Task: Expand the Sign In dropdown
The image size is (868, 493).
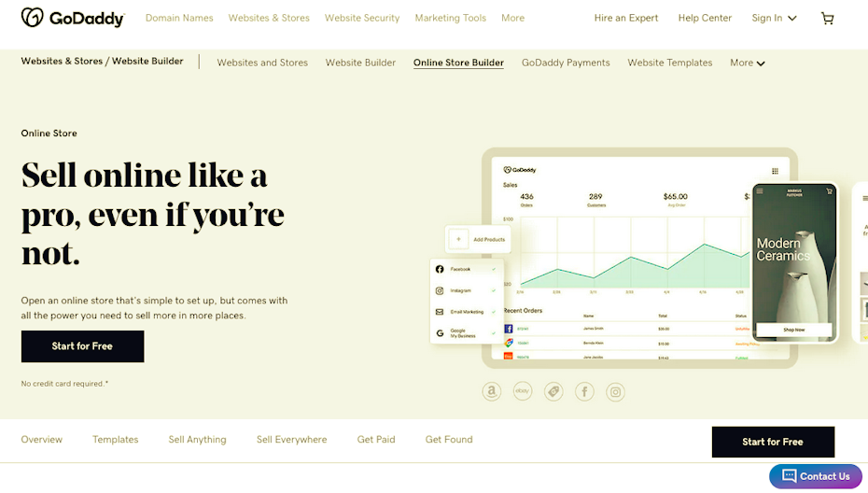Action: (774, 18)
